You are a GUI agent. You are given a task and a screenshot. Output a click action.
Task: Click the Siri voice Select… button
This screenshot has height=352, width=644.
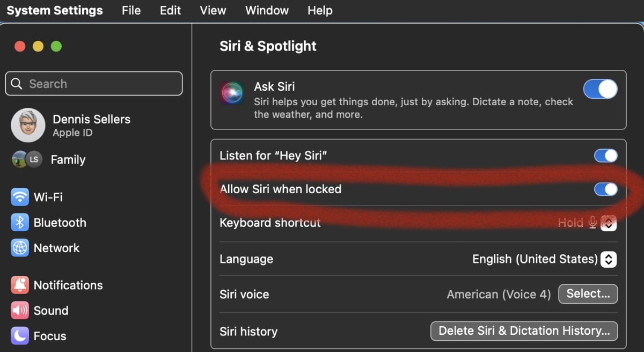[x=588, y=294]
